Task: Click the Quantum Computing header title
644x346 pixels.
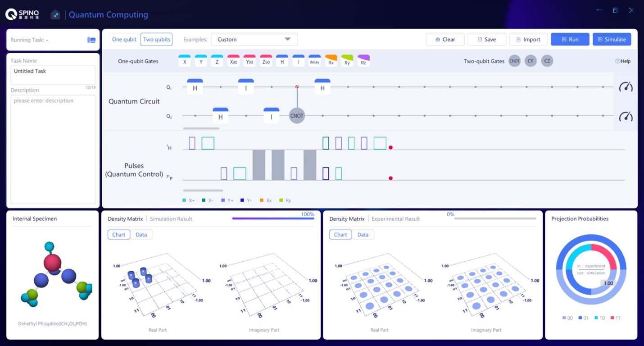Action: (x=108, y=15)
